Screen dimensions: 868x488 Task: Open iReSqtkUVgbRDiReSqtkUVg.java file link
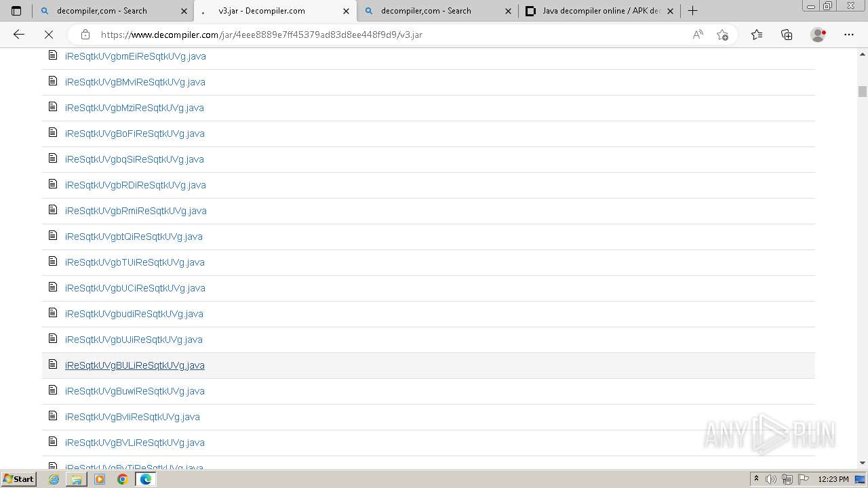point(136,185)
